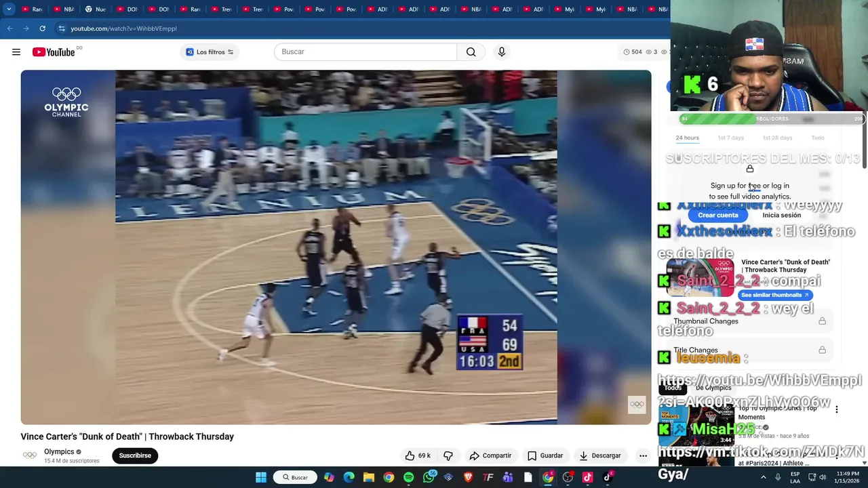The height and width of the screenshot is (488, 868).
Task: Share the video via Compartir
Action: [x=490, y=455]
